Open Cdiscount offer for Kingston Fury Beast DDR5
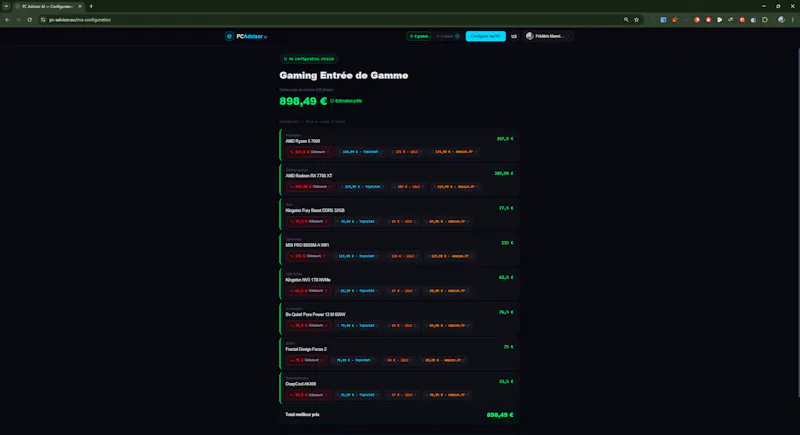 click(x=308, y=221)
